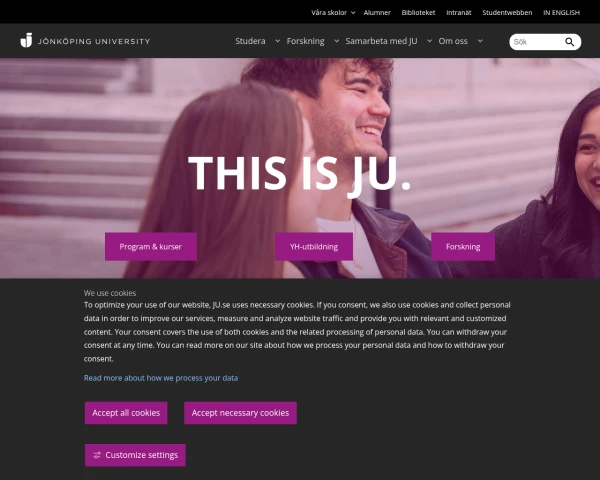
Task: Accept all cookies
Action: click(x=126, y=413)
